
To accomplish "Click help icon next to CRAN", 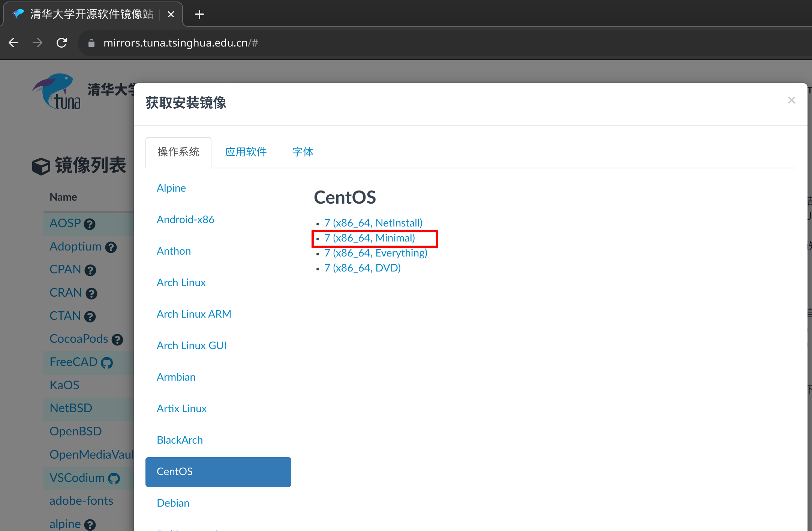I will [x=91, y=294].
